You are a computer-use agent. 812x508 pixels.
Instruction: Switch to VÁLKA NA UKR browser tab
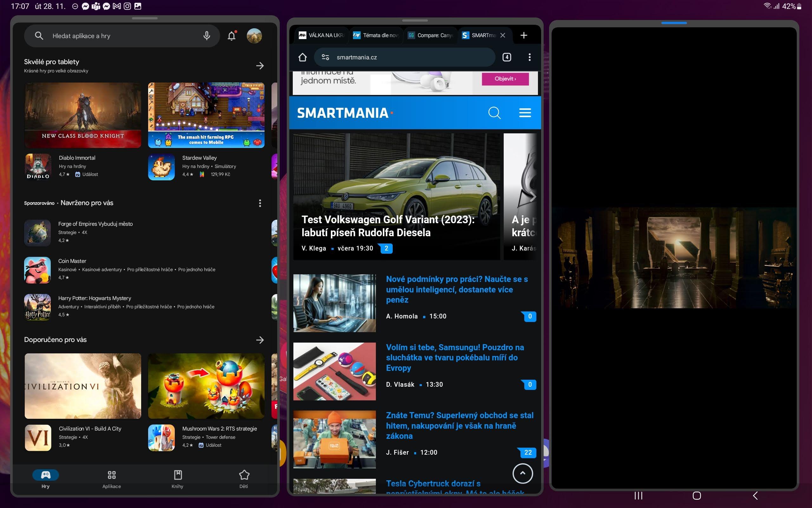(321, 35)
